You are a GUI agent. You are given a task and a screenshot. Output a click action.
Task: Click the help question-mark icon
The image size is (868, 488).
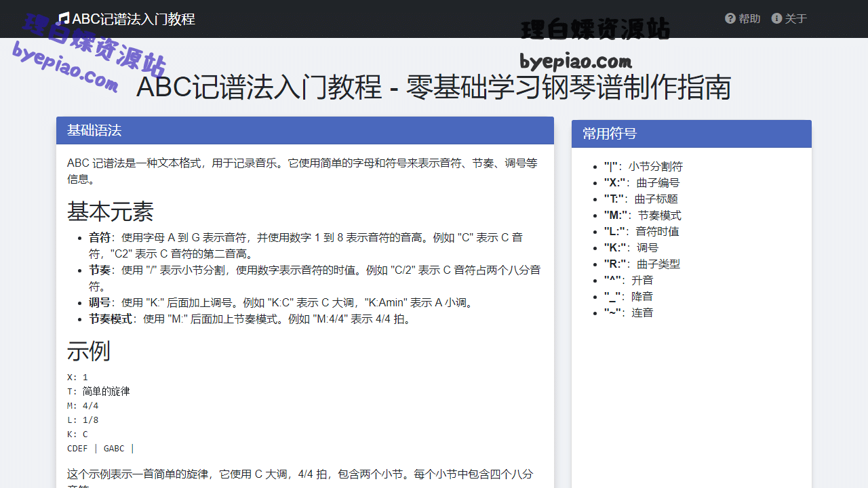(x=730, y=18)
